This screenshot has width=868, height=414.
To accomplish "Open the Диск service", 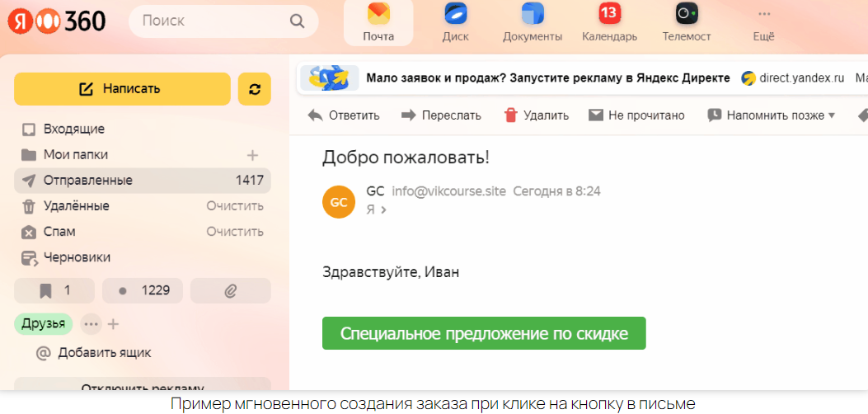I will pos(456,22).
